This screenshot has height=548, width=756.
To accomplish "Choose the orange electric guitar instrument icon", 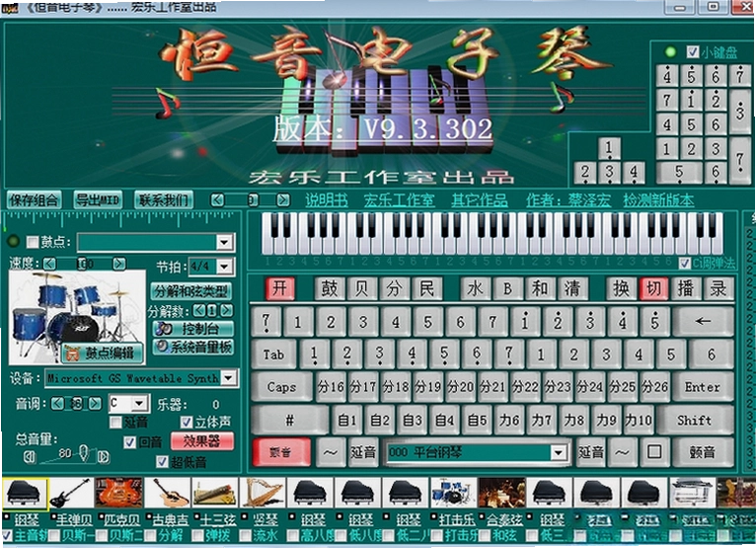I will pos(118,493).
